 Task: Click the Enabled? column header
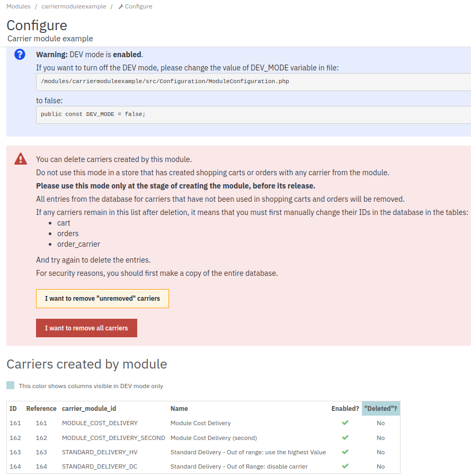coord(345,409)
